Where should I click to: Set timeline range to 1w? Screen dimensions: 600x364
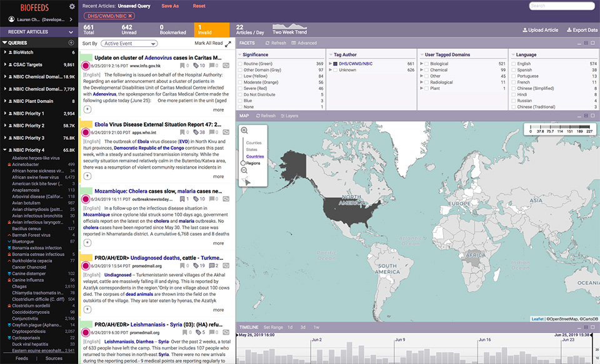click(316, 327)
